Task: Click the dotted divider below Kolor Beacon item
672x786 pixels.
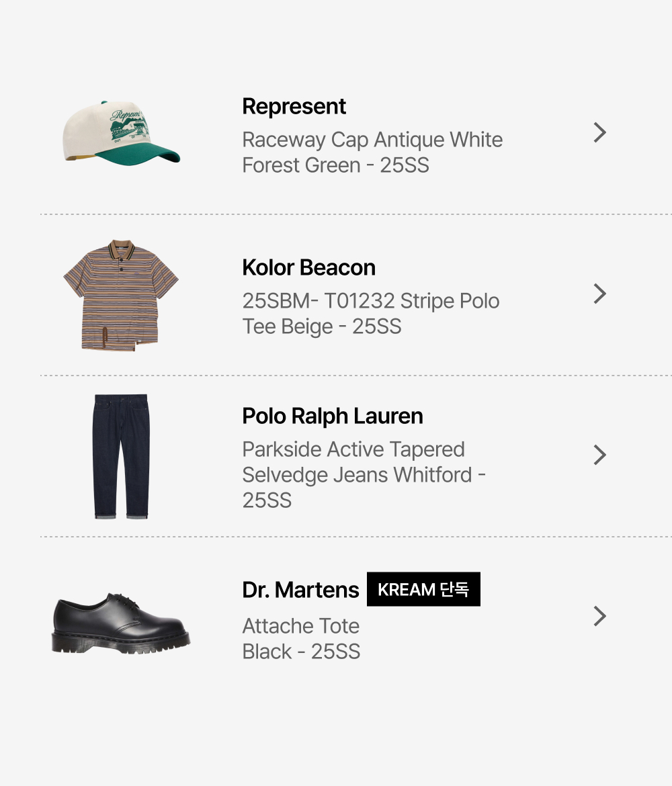Action: click(356, 376)
